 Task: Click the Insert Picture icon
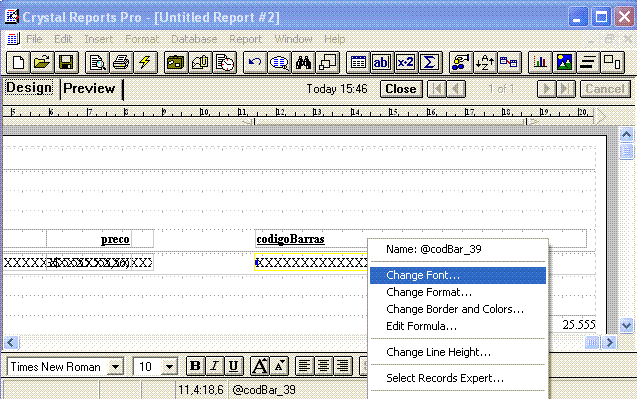click(564, 63)
